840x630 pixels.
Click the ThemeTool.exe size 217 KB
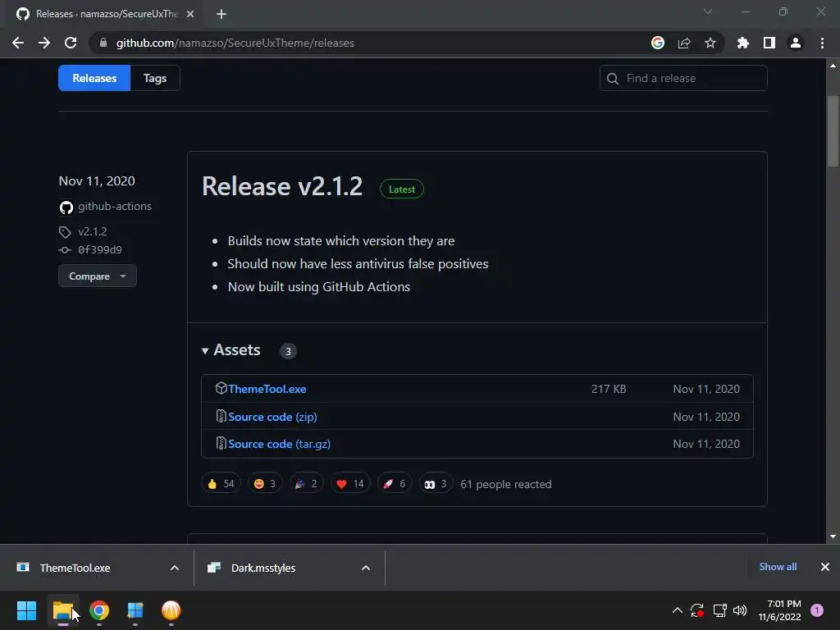[x=609, y=389]
